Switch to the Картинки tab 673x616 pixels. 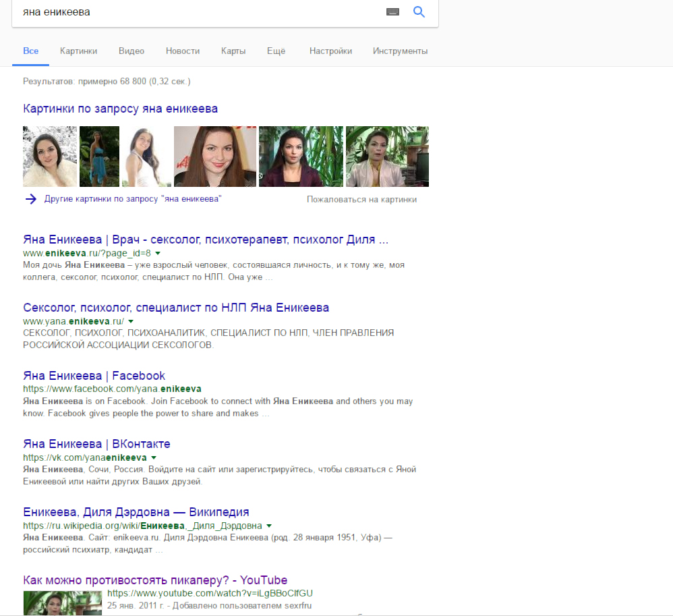[78, 51]
